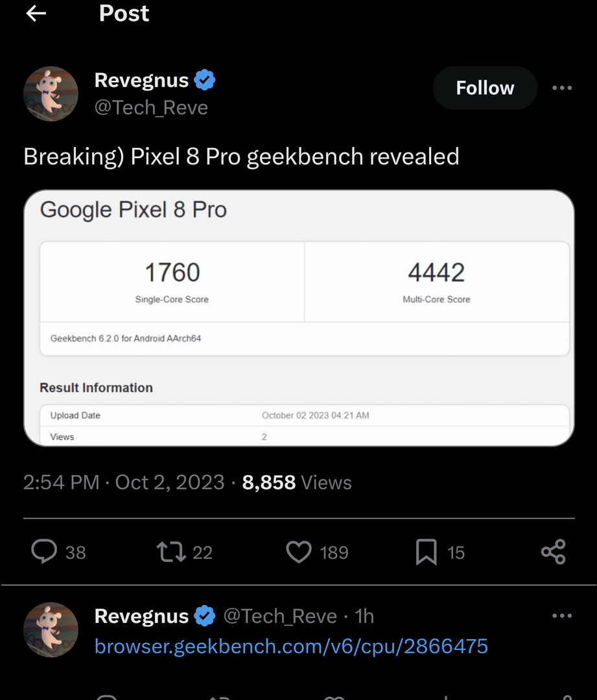
Task: Click the reply icon showing 38
Action: click(x=45, y=552)
